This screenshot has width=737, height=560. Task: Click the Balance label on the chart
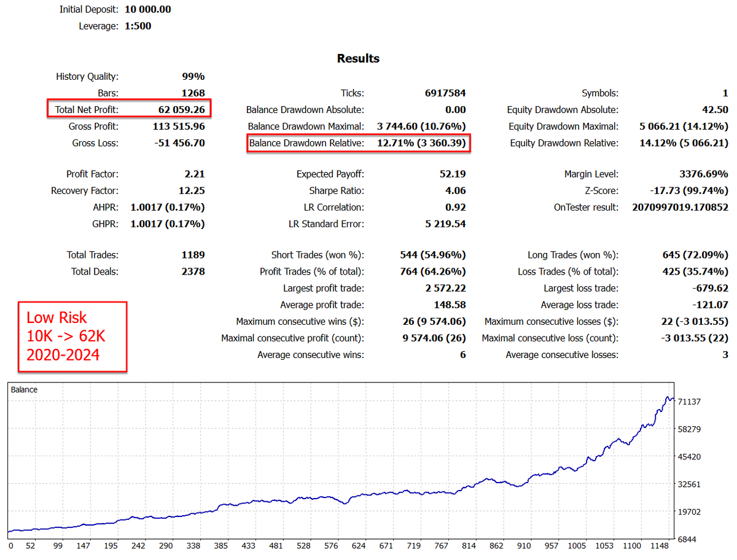coord(24,390)
